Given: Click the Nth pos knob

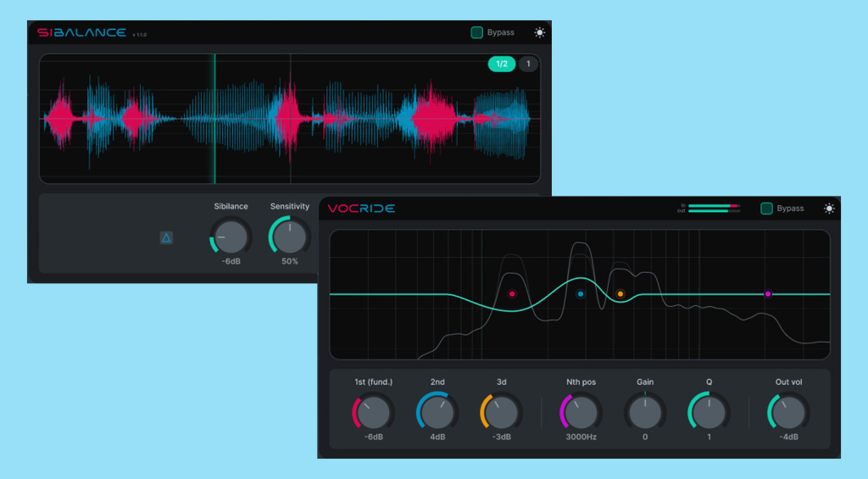Looking at the screenshot, I should (581, 412).
